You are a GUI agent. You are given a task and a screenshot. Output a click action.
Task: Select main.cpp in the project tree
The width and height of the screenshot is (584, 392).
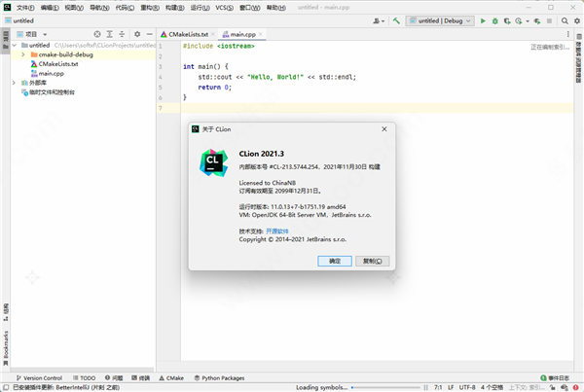tap(51, 73)
